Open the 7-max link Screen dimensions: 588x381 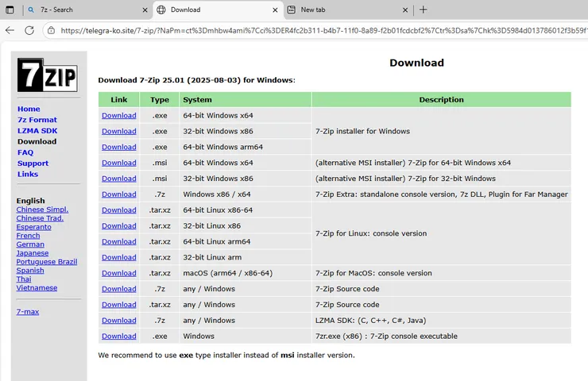[x=27, y=312]
